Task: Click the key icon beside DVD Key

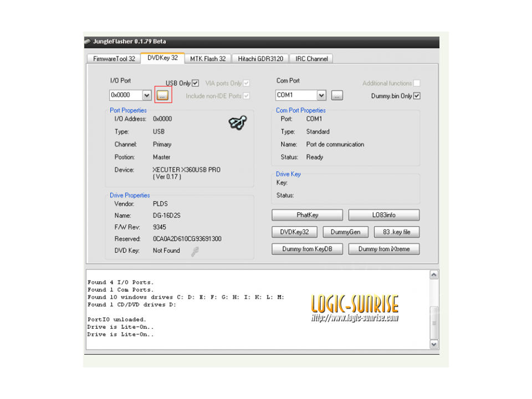Action: [195, 251]
